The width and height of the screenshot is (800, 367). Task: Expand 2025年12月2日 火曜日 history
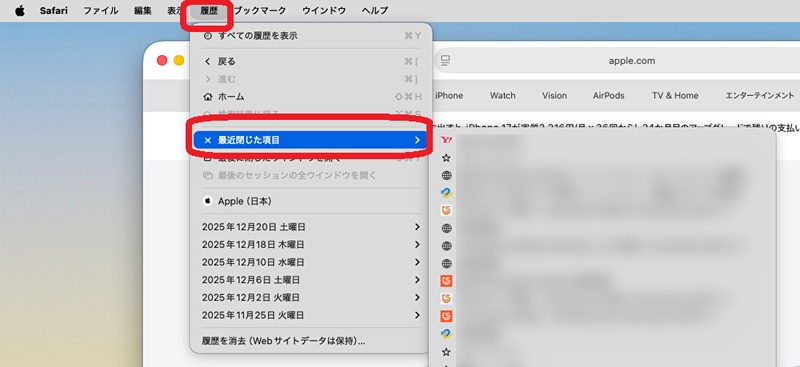(x=311, y=298)
